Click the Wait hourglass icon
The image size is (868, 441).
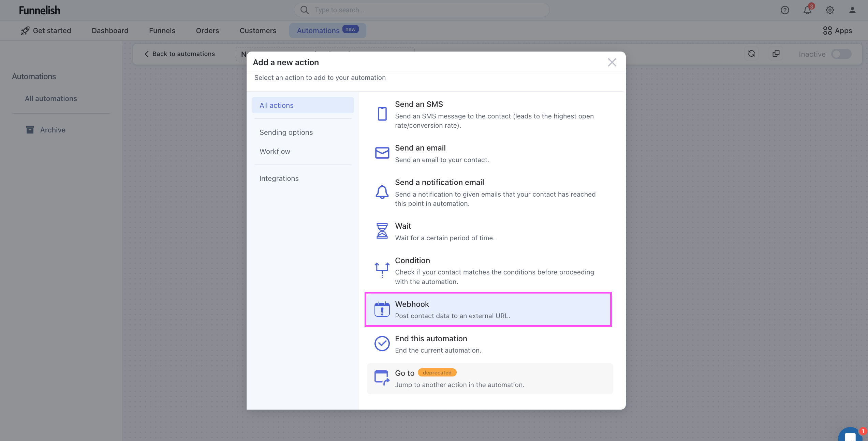click(x=382, y=231)
